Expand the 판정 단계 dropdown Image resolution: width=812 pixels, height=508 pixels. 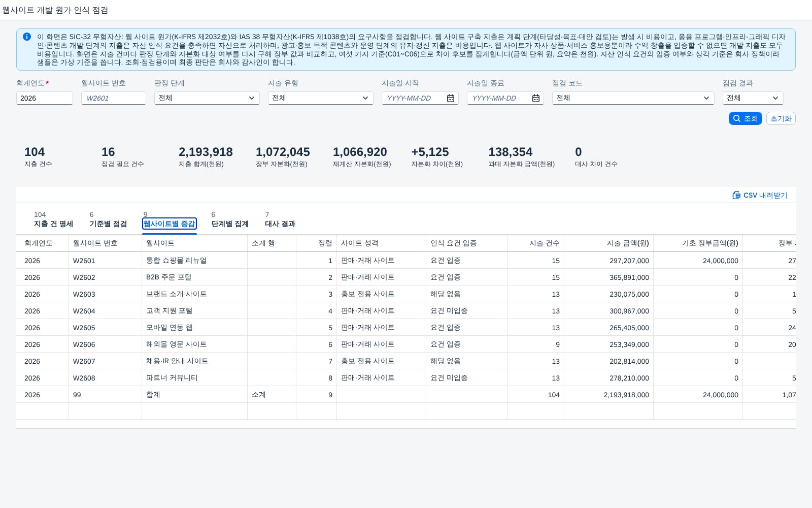click(x=252, y=98)
